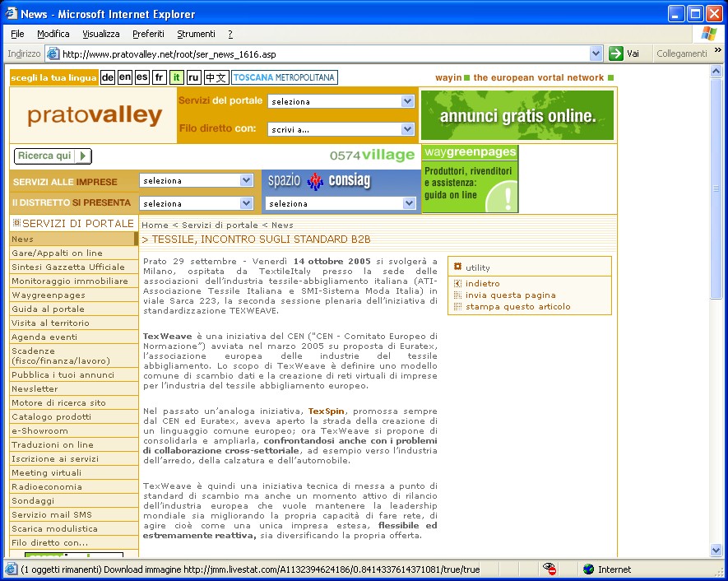728x581 pixels.
Task: Click the page icon in address bar
Action: tap(53, 53)
